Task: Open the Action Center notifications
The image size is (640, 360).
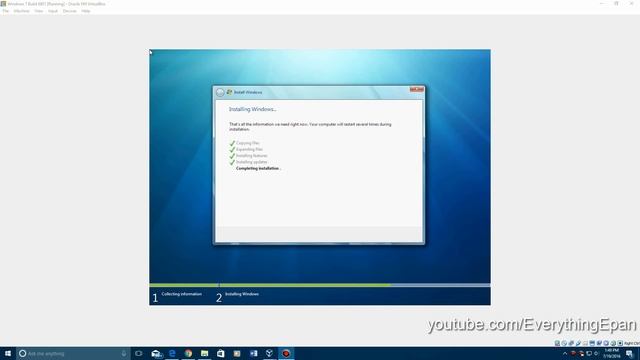Action: (629, 353)
